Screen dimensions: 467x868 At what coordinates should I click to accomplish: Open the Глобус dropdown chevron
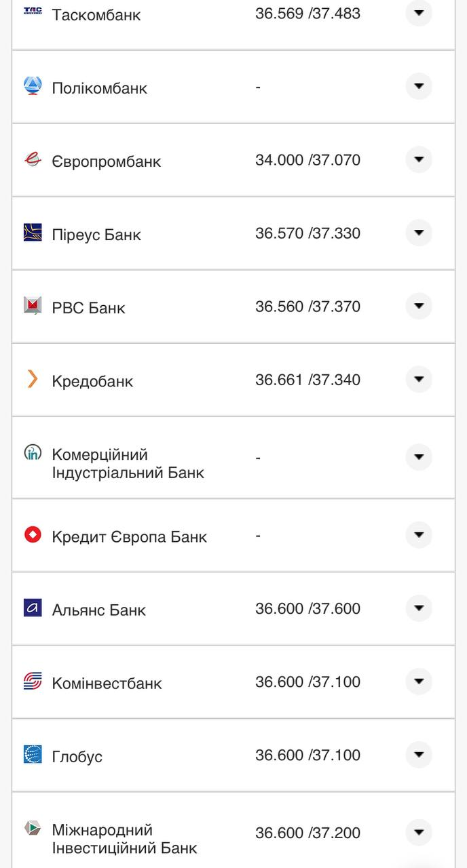tap(419, 755)
